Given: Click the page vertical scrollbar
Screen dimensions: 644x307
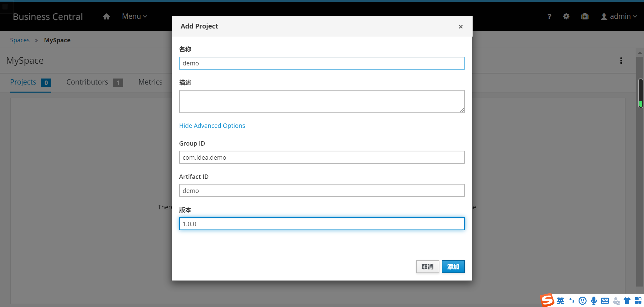Looking at the screenshot, I should click(x=640, y=168).
